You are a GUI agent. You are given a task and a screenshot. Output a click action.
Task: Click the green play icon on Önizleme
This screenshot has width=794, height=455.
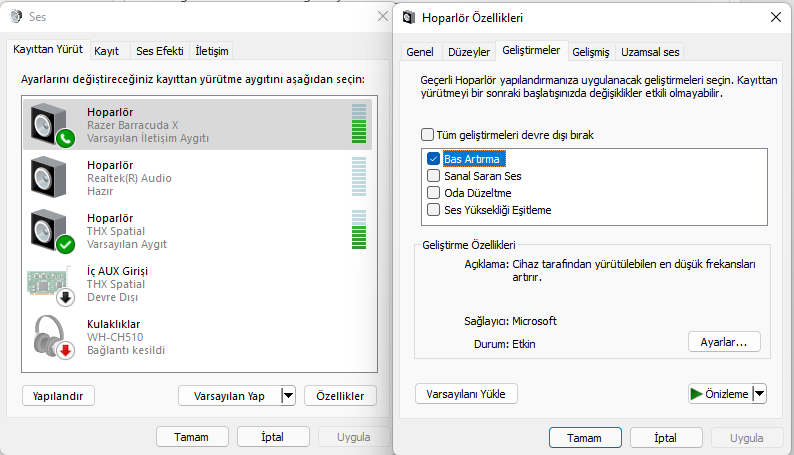(x=696, y=394)
